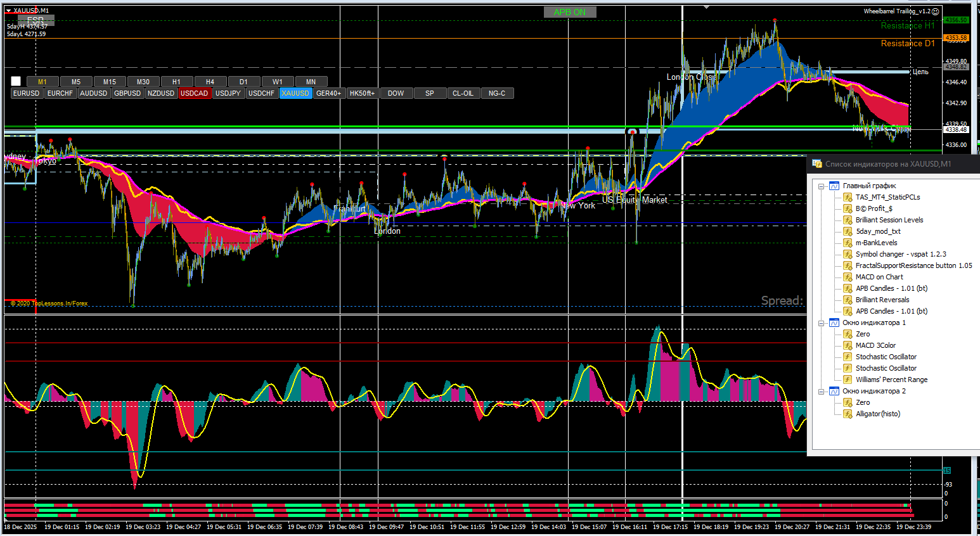The image size is (980, 536).
Task: Select the Главный график chart icon
Action: [834, 186]
